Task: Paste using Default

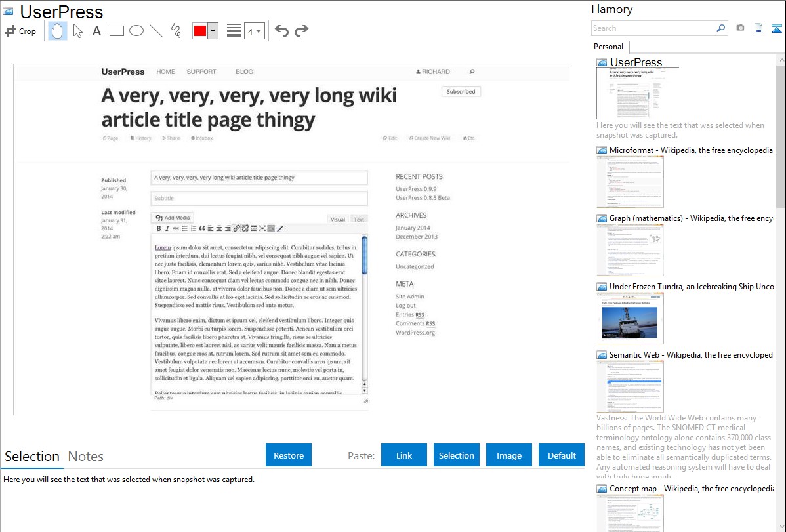Action: point(562,455)
